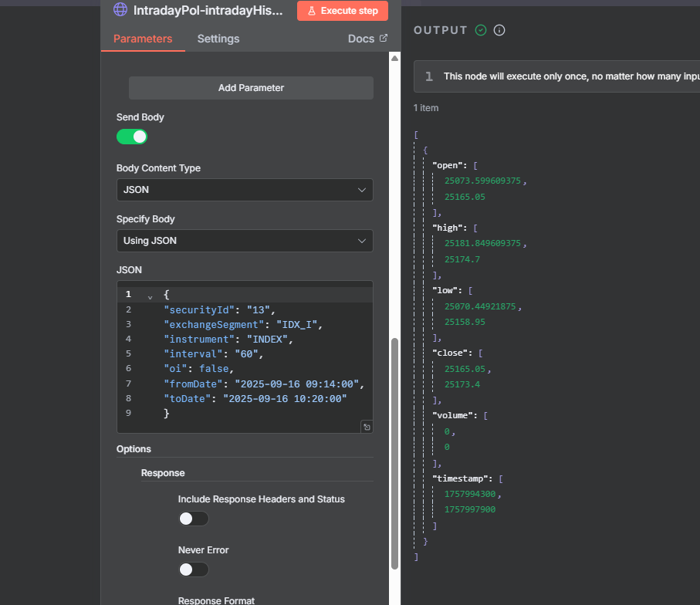Click the green success check icon beside OUTPUT
Viewport: 700px width, 605px height.
point(481,30)
